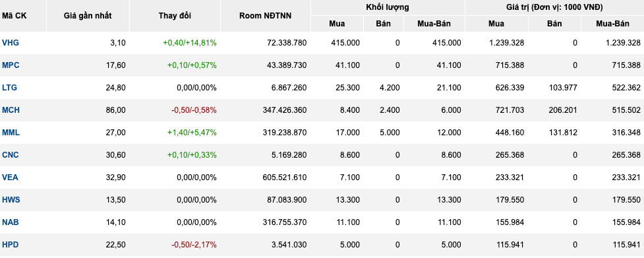The width and height of the screenshot is (644, 258).
Task: Open the VHG stock ticker link
Action: coord(11,43)
